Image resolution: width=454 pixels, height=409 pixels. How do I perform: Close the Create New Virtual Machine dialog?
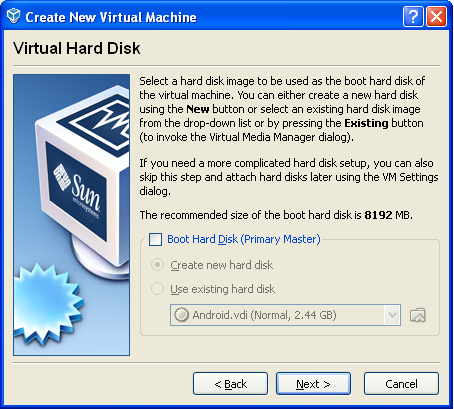[436, 16]
